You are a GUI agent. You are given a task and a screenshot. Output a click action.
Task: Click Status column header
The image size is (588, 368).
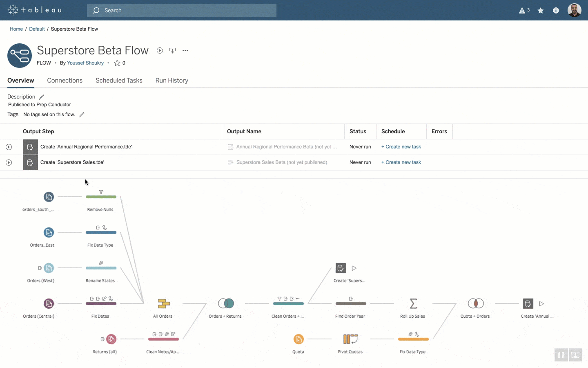358,131
